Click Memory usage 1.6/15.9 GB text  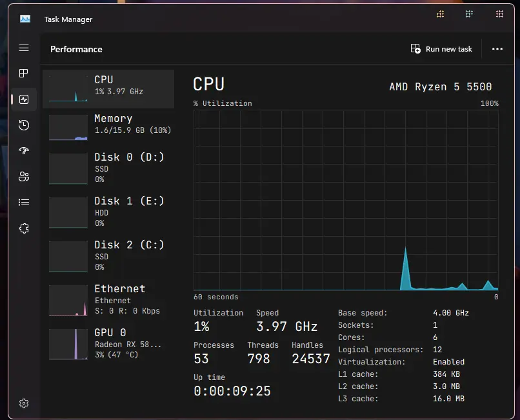point(133,130)
